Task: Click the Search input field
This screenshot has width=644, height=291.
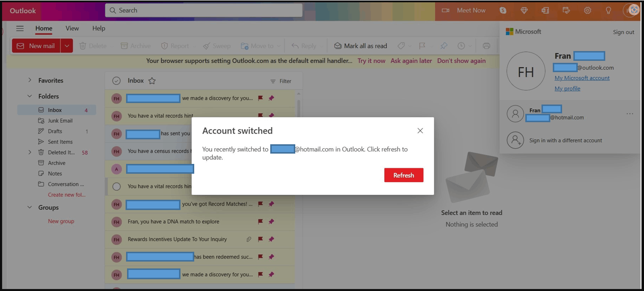Action: tap(204, 10)
